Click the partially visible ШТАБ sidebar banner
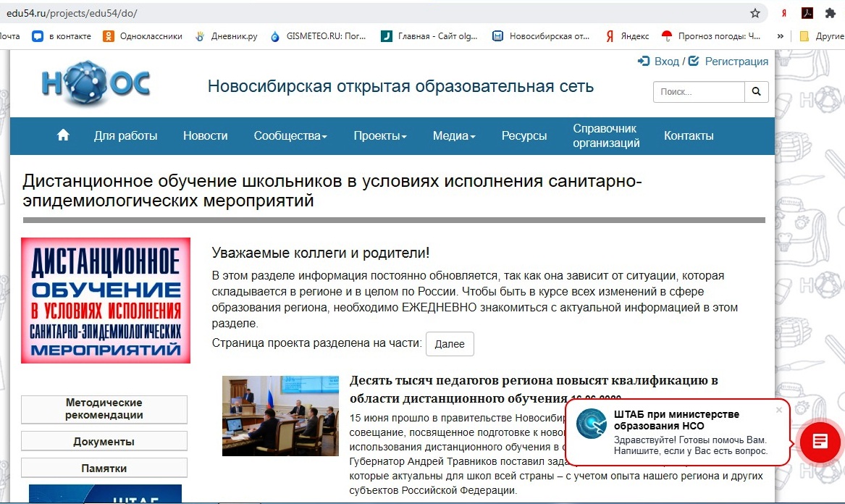This screenshot has height=504, width=845. [105, 494]
